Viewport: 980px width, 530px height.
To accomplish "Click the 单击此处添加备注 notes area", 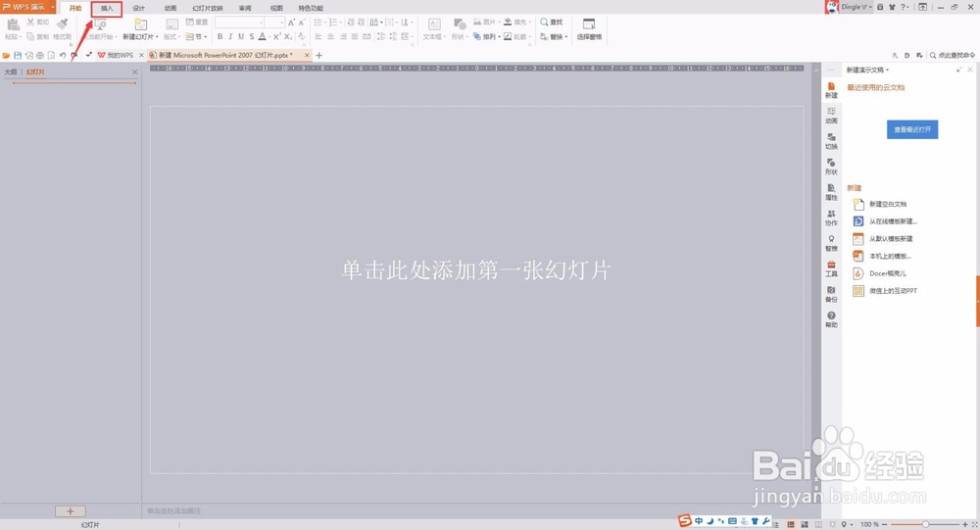I will point(173,511).
